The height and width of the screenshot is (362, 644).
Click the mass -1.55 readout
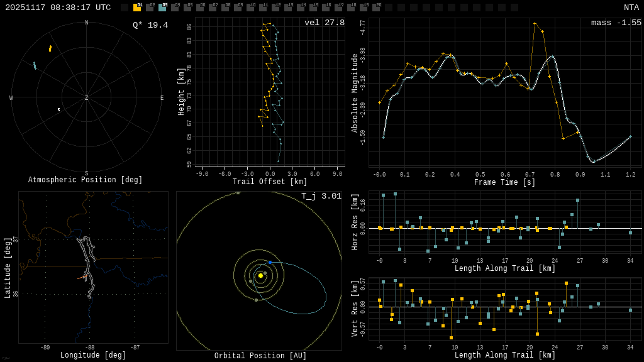[x=616, y=23]
